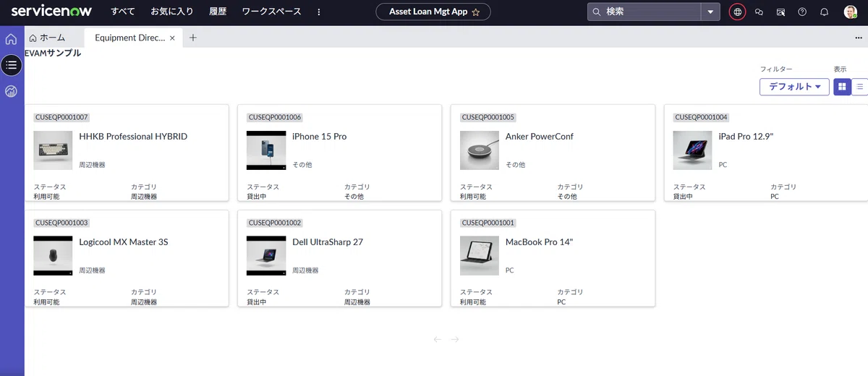Click 貸出中 status on iPhone 15 Pro card
This screenshot has height=376, width=868.
(257, 197)
